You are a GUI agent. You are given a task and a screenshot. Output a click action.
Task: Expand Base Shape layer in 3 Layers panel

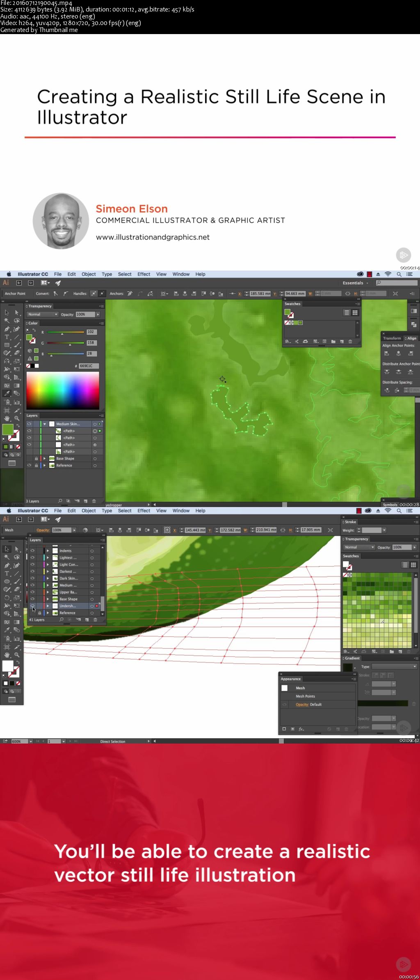point(45,459)
